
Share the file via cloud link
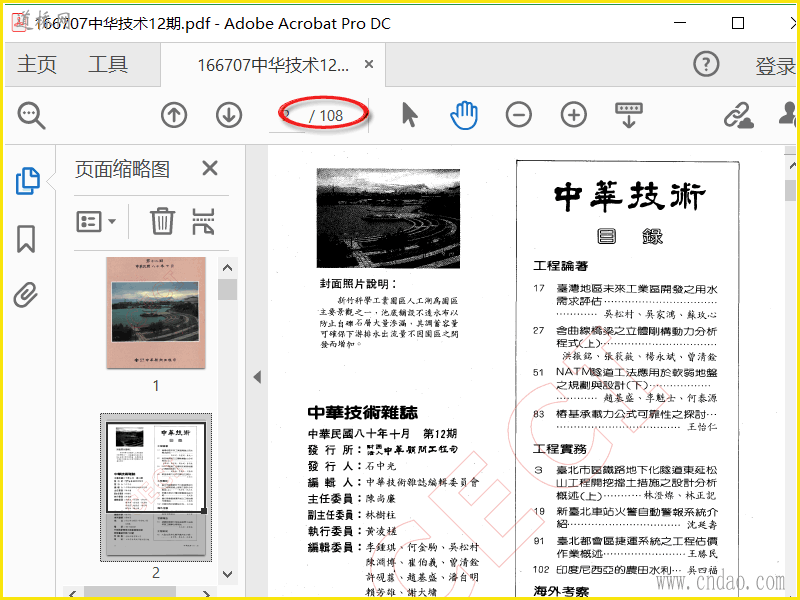738,115
